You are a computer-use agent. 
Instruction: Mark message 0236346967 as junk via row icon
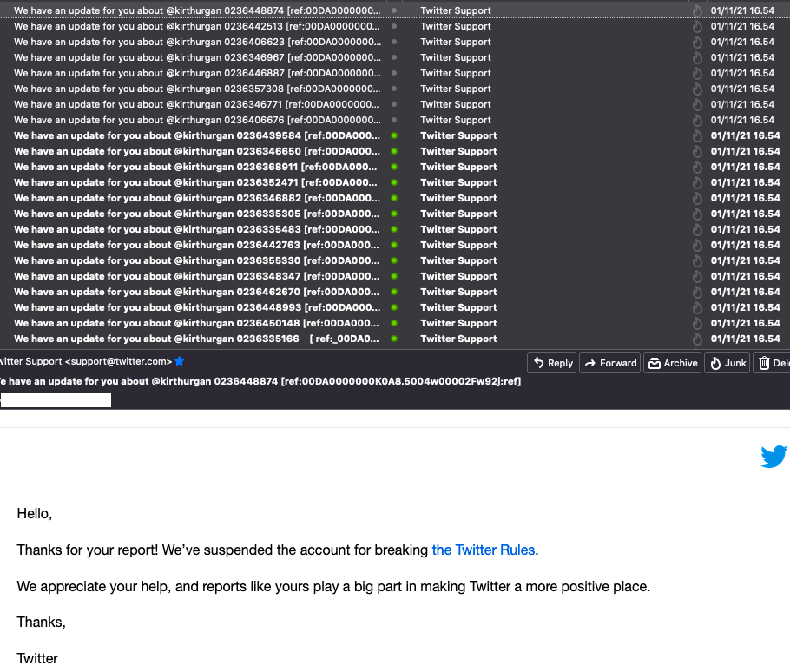pyautogui.click(x=697, y=58)
